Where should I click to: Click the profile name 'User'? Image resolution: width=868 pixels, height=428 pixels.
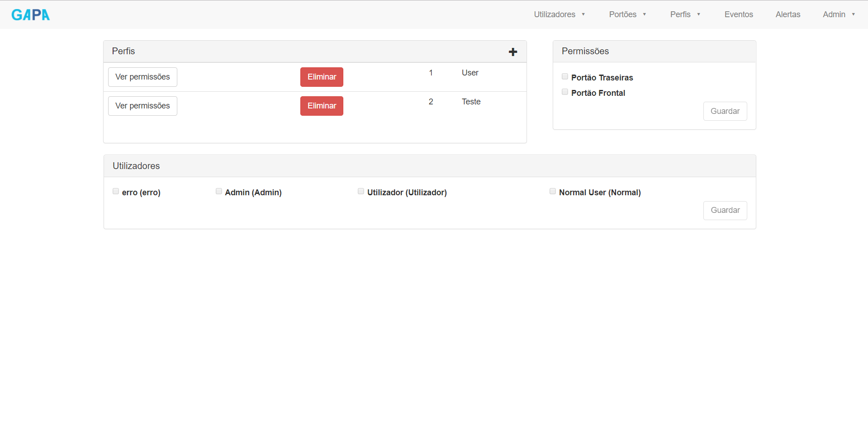(x=470, y=73)
